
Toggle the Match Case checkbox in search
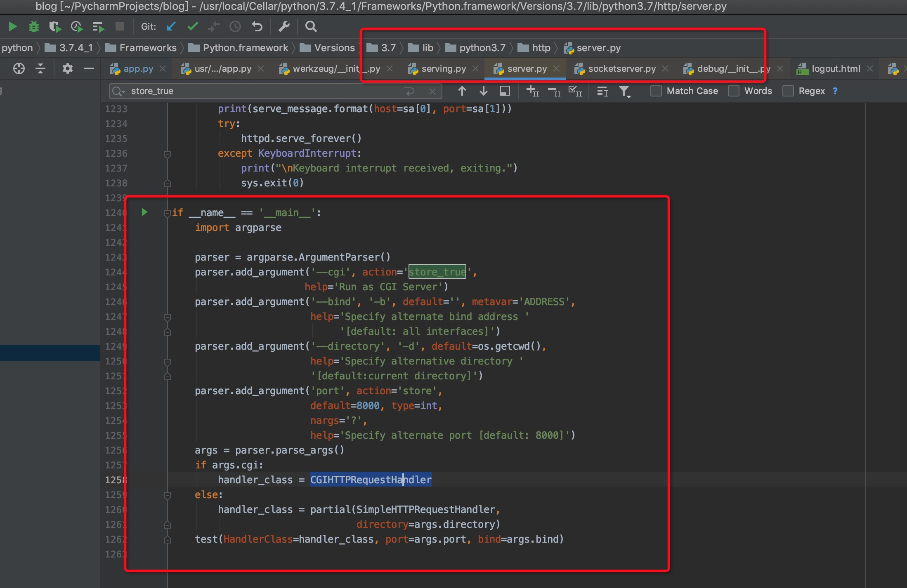656,91
